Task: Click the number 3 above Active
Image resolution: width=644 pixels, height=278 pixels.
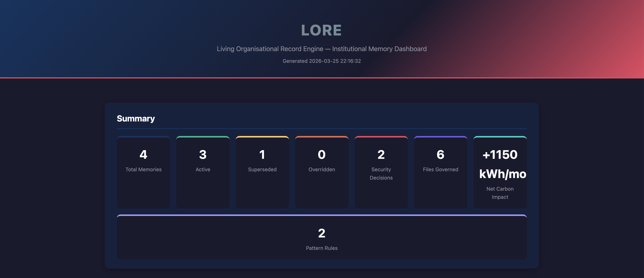Action: (x=203, y=154)
